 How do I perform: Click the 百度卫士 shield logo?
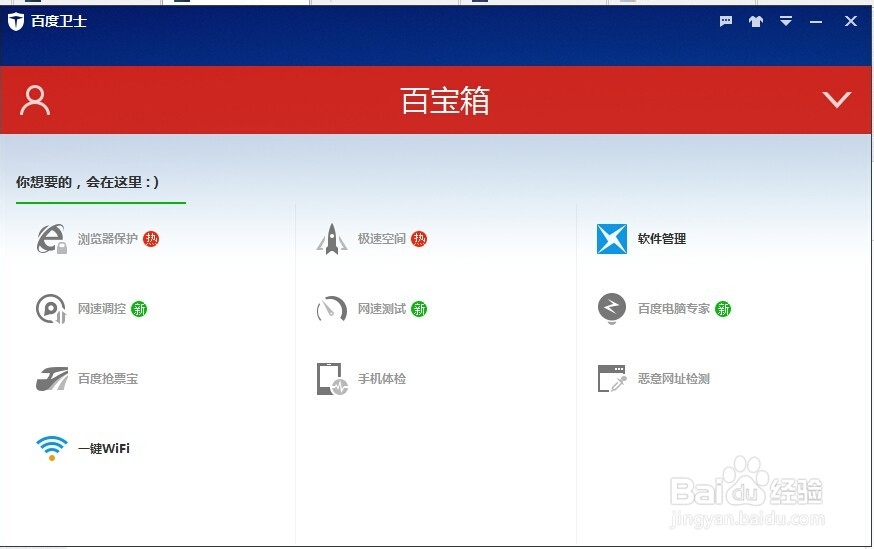16,22
